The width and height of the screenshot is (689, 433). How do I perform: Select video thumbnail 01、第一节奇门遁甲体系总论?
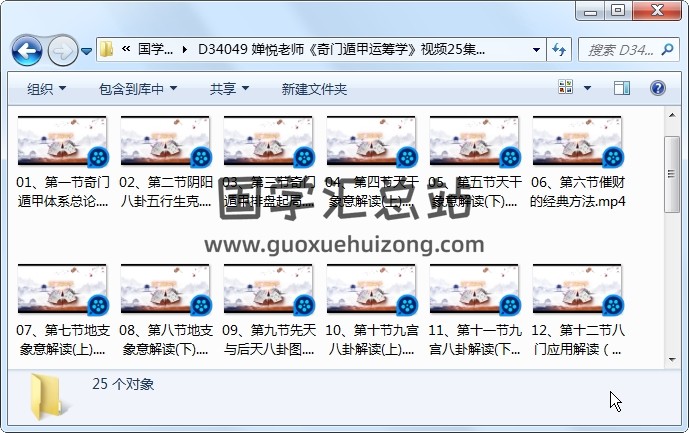tap(62, 142)
